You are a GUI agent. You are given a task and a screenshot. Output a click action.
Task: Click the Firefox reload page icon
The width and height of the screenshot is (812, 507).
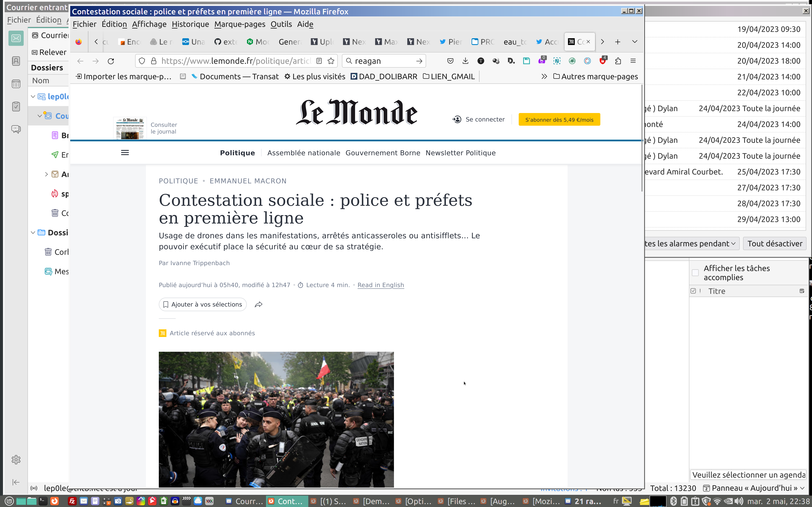tap(111, 61)
